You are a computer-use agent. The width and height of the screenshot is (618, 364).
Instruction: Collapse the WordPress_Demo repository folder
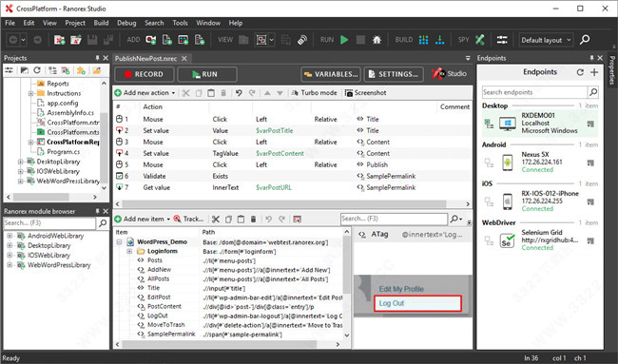pyautogui.click(x=119, y=242)
